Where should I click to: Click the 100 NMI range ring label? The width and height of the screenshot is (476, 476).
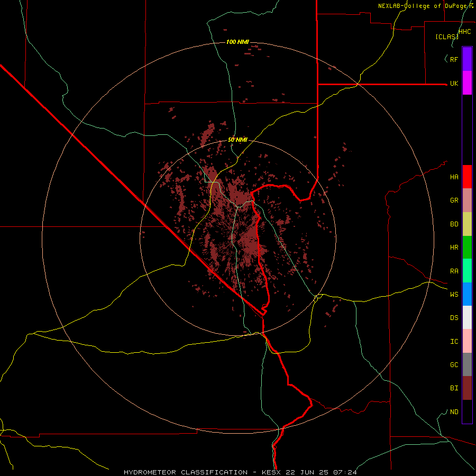[x=237, y=42]
